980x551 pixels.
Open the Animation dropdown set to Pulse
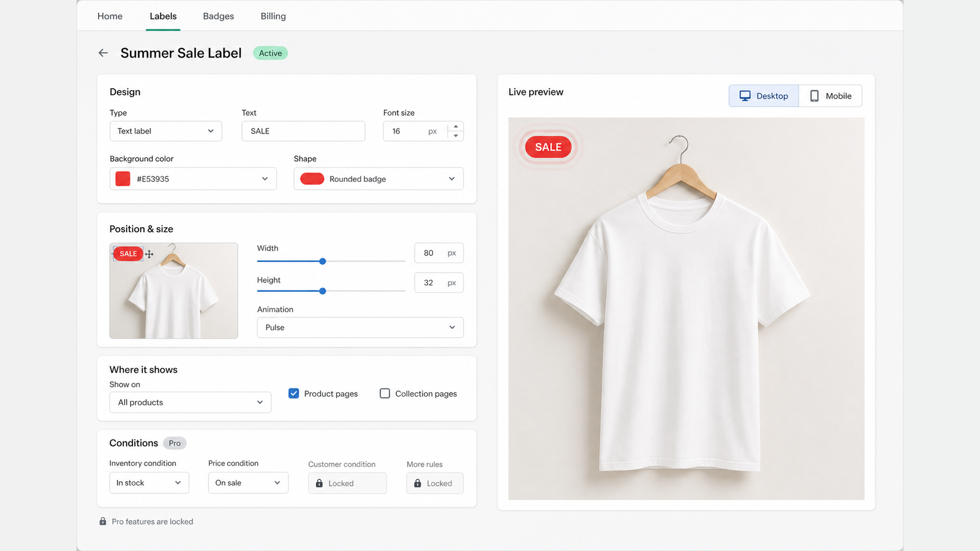(x=360, y=328)
